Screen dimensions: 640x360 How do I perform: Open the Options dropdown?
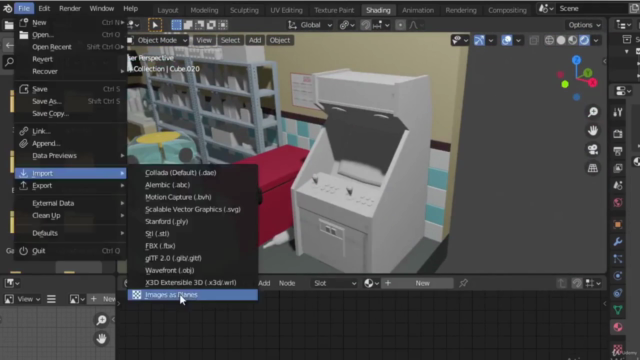(x=584, y=25)
